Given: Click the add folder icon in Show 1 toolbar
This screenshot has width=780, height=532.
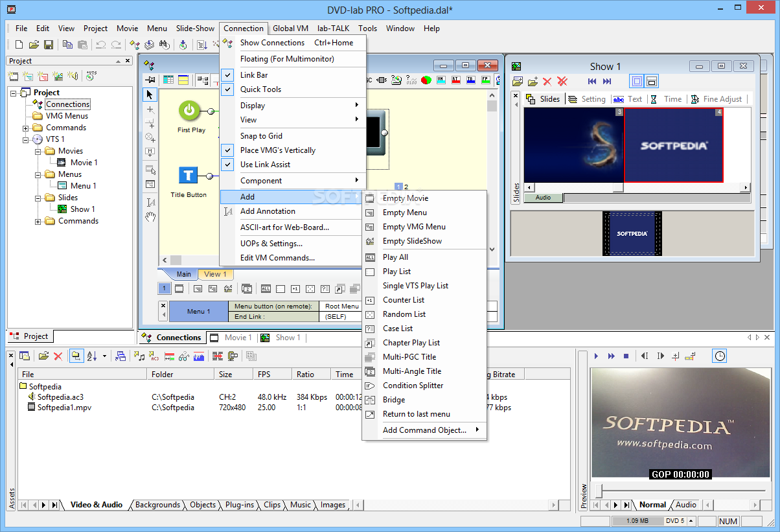Looking at the screenshot, I should tap(533, 82).
